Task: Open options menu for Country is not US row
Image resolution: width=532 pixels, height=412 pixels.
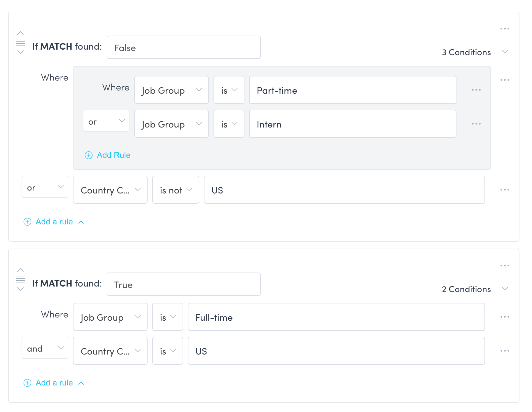Action: coord(505,190)
